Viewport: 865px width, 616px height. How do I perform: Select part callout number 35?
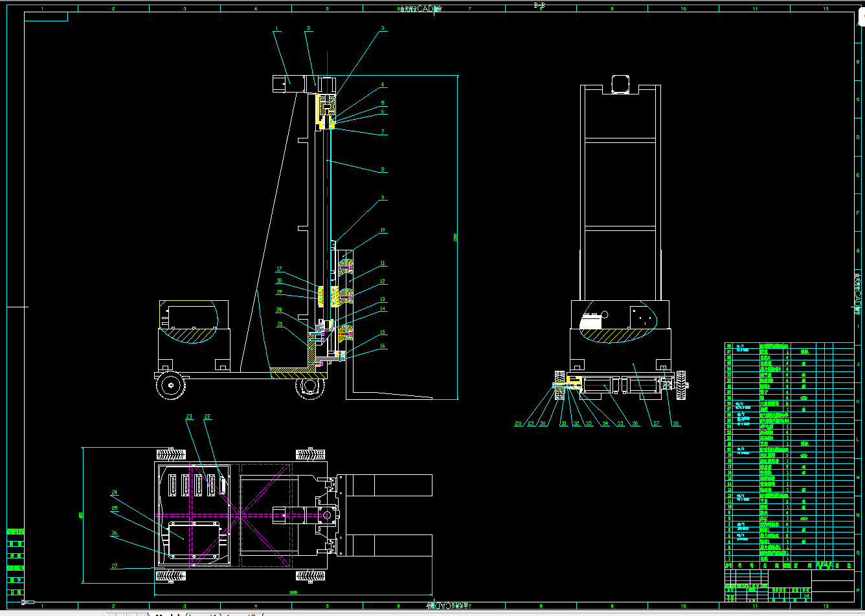coord(620,423)
